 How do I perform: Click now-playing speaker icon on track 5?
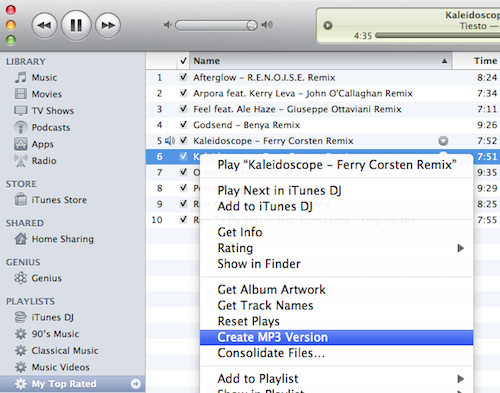170,141
